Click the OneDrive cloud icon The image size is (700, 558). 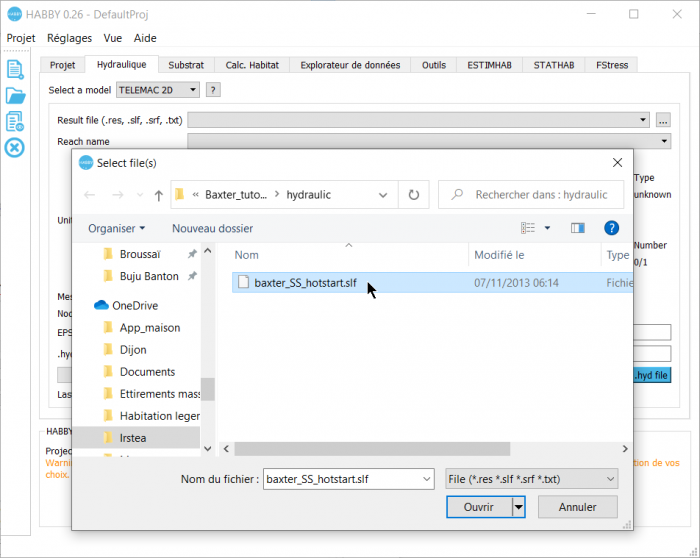point(101,305)
